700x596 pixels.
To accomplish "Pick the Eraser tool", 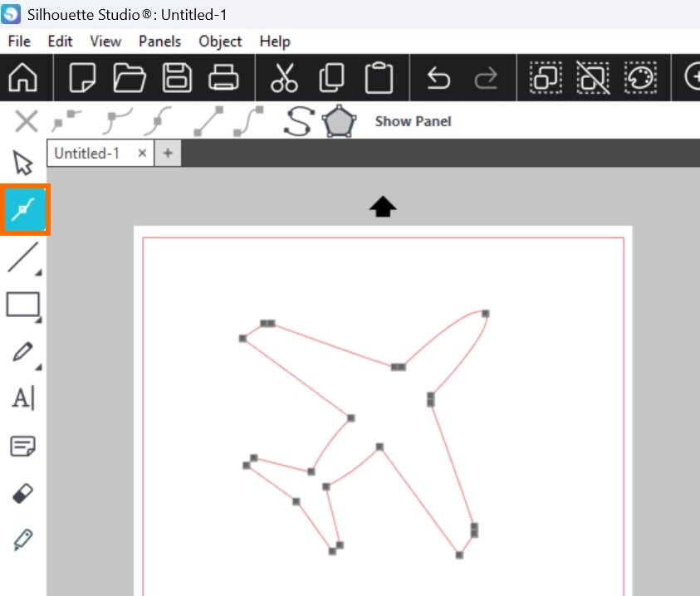I will click(23, 494).
